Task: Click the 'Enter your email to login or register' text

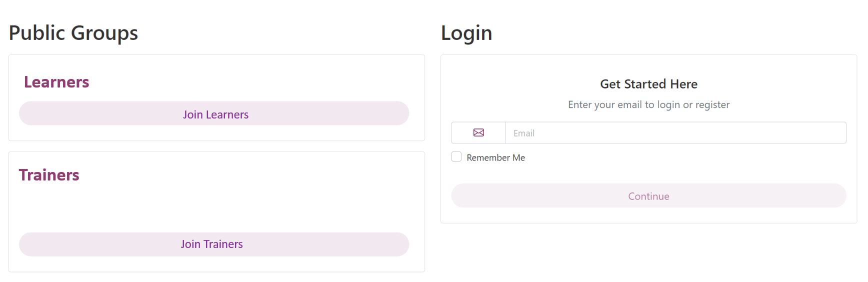Action: (648, 104)
